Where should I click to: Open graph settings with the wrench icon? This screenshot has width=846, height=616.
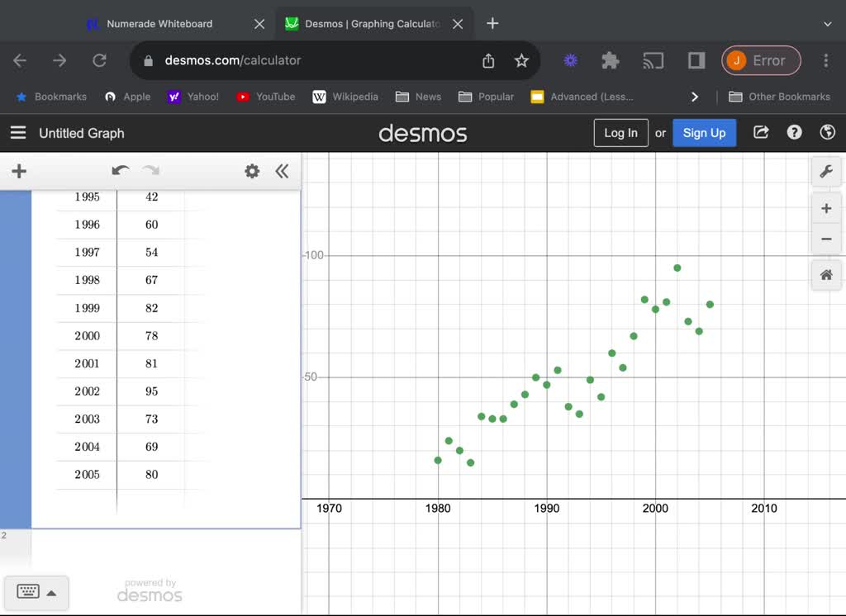tap(825, 171)
